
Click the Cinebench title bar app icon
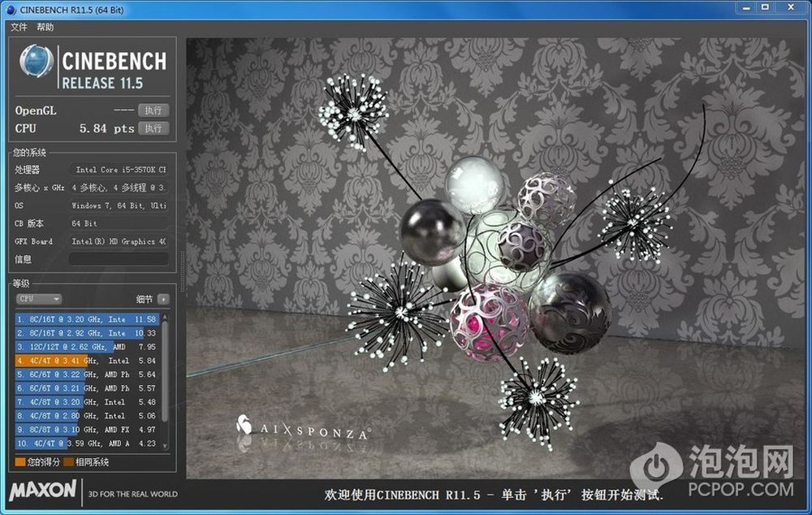[11, 10]
